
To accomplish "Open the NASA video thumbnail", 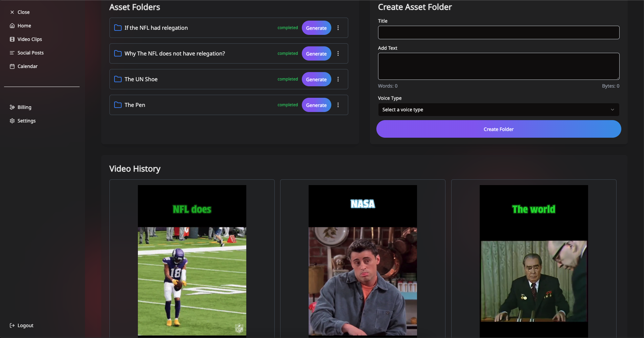I will pyautogui.click(x=363, y=261).
